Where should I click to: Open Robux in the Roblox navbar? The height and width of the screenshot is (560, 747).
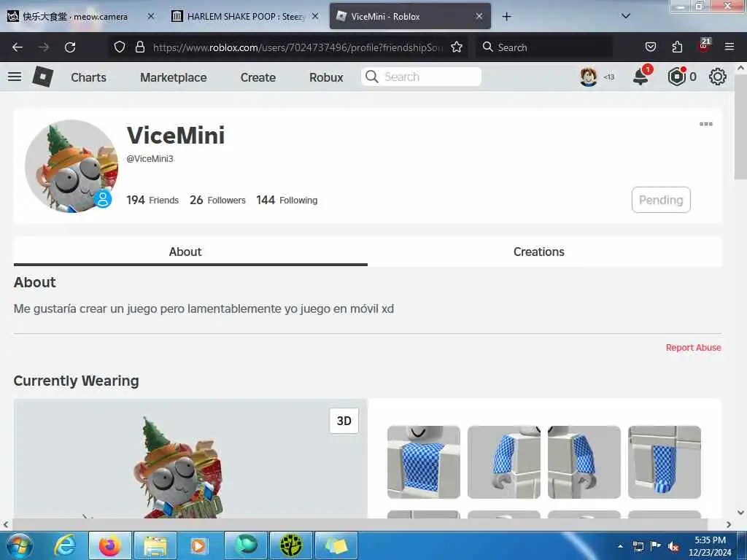[326, 77]
